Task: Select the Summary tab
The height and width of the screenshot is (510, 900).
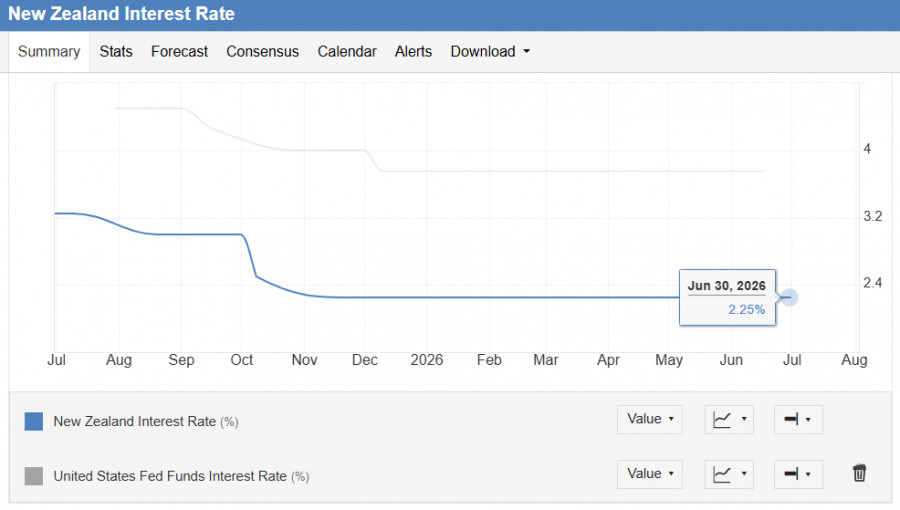Action: click(49, 52)
